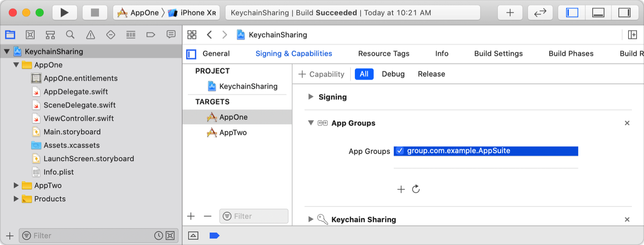Image resolution: width=644 pixels, height=245 pixels.
Task: Remove the App Groups capability
Action: [627, 123]
